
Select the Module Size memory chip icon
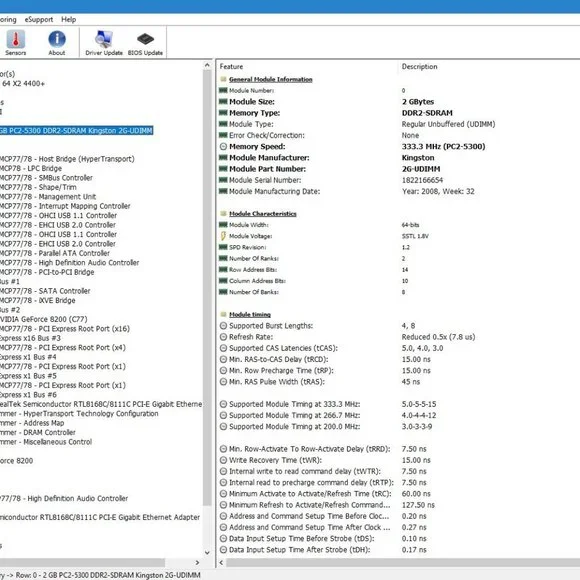tap(223, 101)
